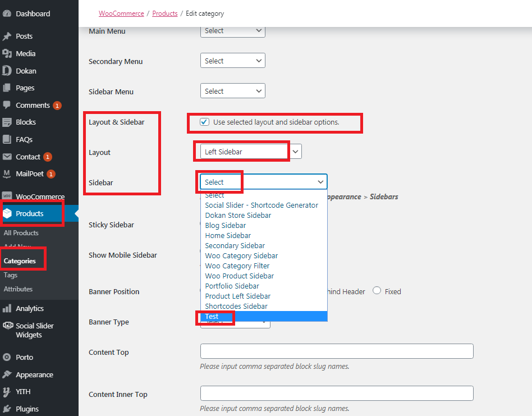Screen dimensions: 532x416
Task: Open Tags submenu item
Action: 11,275
